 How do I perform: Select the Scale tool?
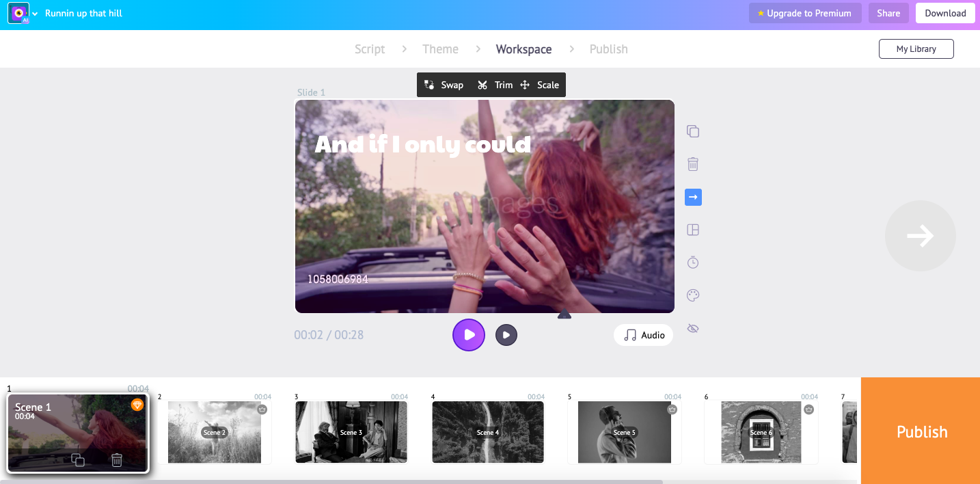pos(540,84)
